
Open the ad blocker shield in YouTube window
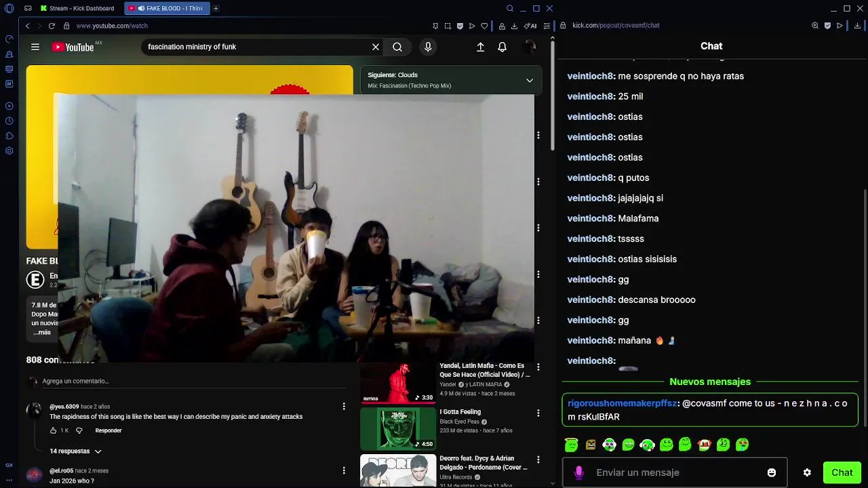[460, 26]
